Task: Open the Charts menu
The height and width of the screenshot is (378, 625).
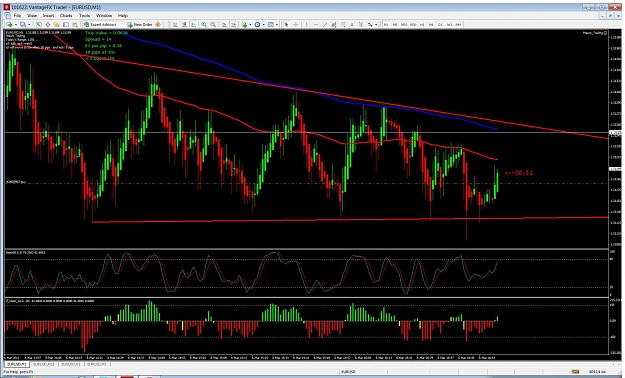Action: [x=66, y=16]
